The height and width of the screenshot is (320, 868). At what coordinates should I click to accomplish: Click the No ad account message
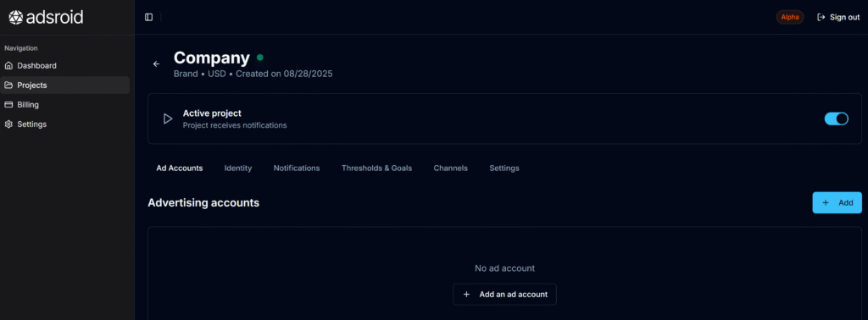[505, 268]
